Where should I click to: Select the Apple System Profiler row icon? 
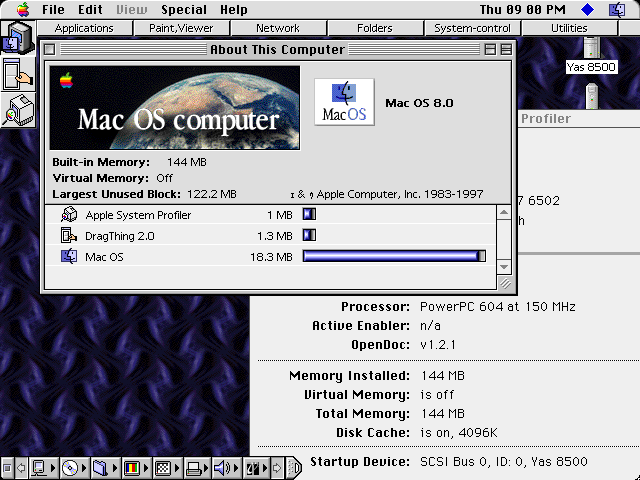[x=69, y=215]
